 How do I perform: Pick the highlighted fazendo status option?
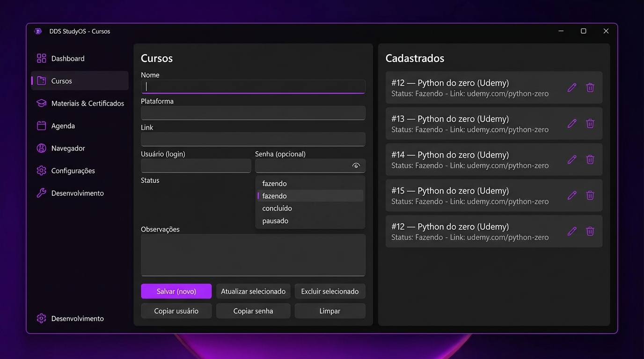coord(275,196)
